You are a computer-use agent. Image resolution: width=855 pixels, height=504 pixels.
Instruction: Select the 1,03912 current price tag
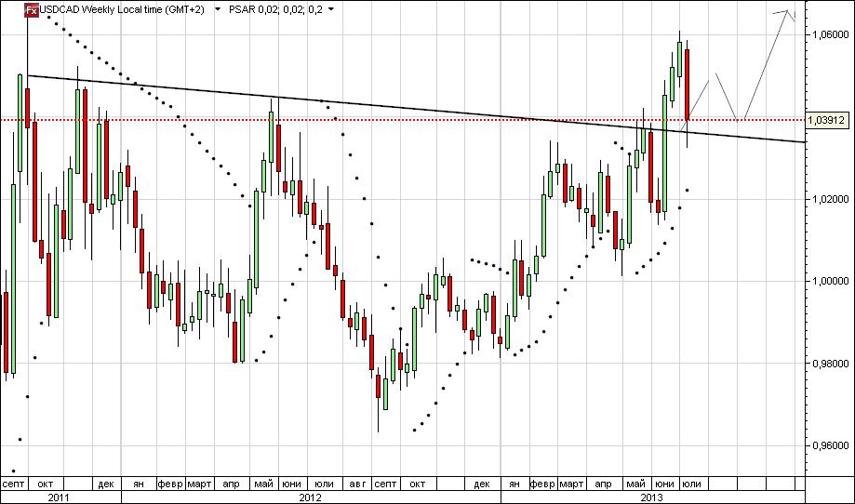click(827, 120)
